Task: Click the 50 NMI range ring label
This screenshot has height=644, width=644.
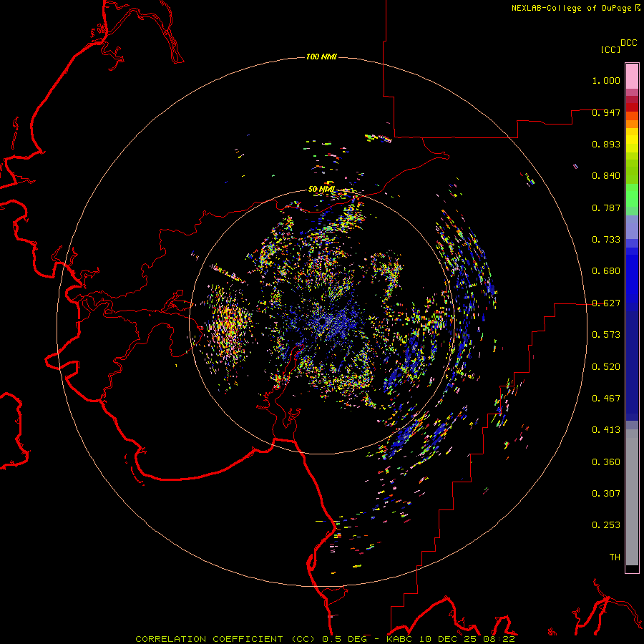Action: pos(321,190)
